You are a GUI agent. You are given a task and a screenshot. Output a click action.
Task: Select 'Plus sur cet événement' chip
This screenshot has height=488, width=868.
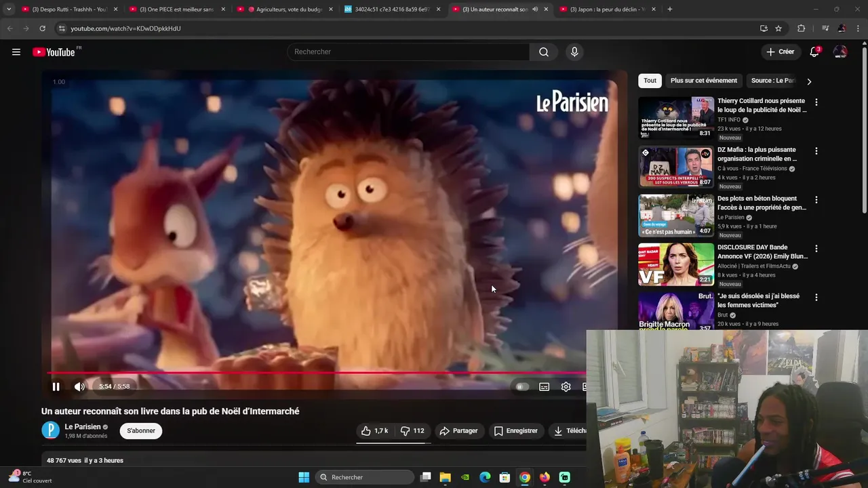[703, 81]
